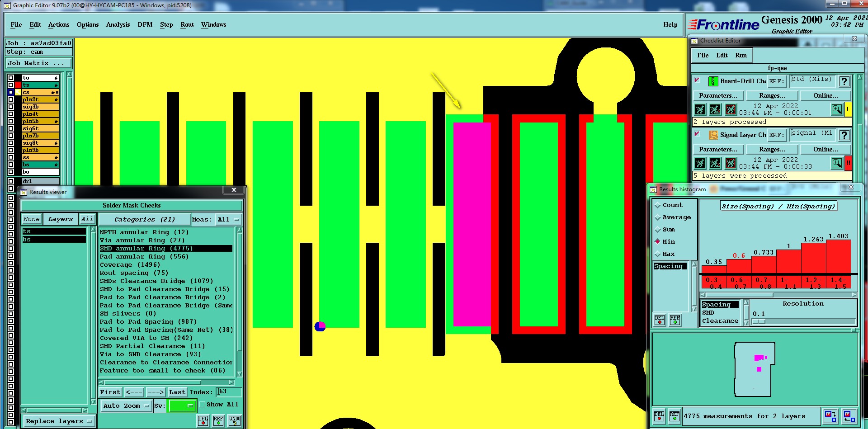Run the Signal Layer check with the first runner icon

click(x=700, y=163)
